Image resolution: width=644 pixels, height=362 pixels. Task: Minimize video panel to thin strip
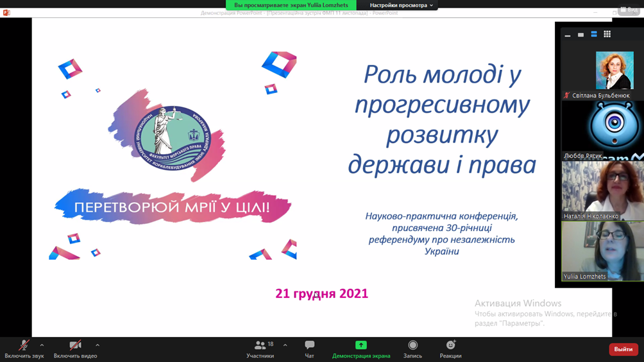[568, 35]
